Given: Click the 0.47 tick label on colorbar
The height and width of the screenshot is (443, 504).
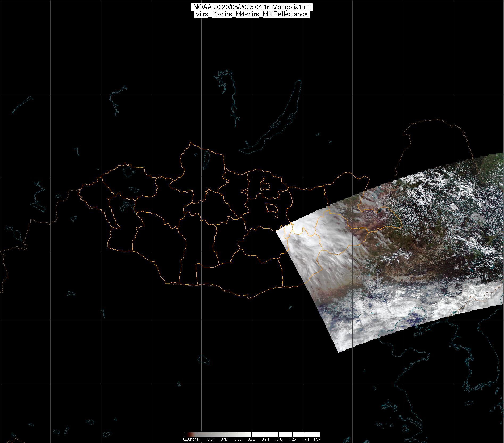Looking at the screenshot, I should 224,440.
